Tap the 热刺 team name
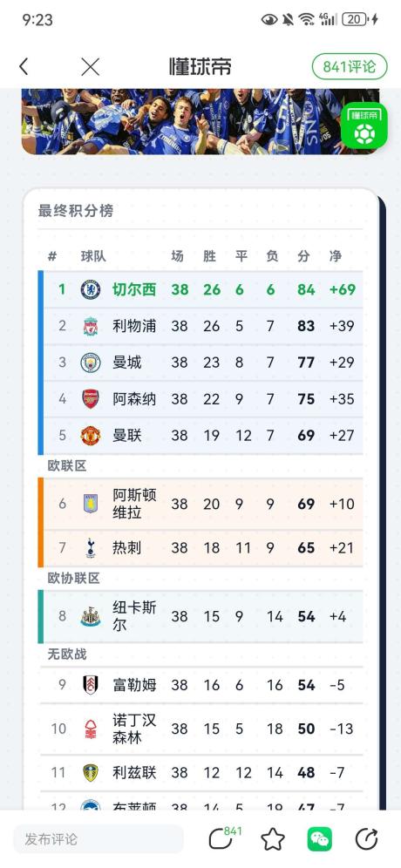The width and height of the screenshot is (401, 868). point(126,548)
